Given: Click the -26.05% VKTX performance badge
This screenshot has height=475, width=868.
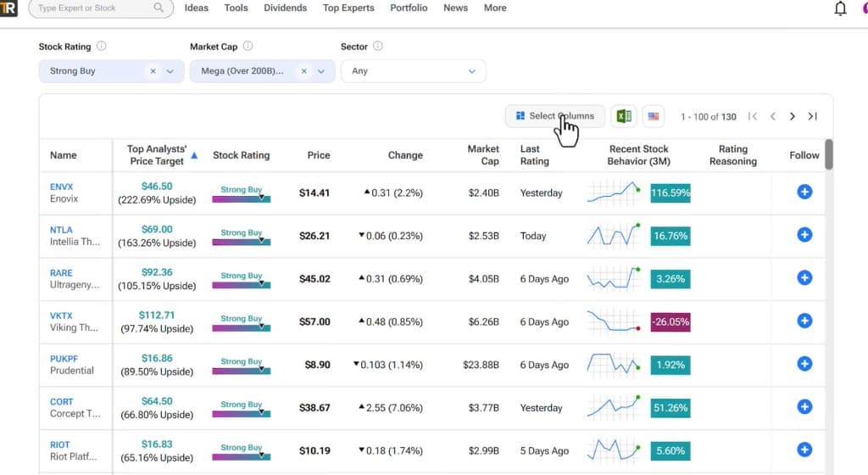Looking at the screenshot, I should pyautogui.click(x=670, y=321).
